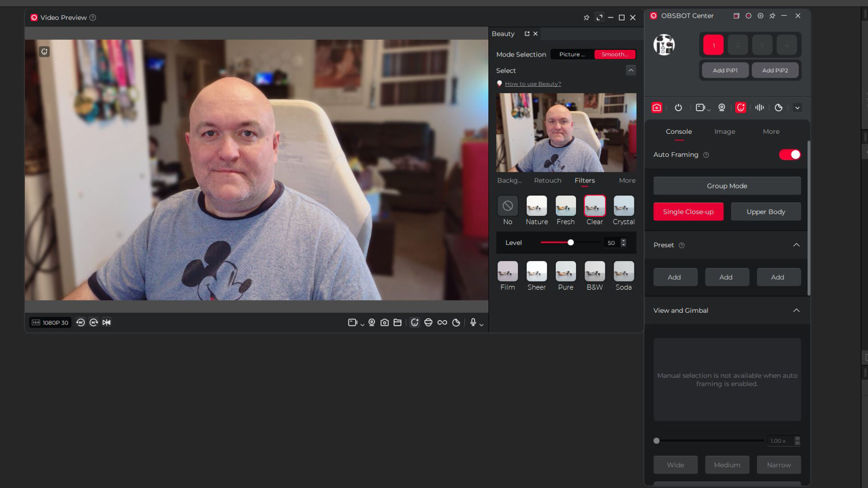Open microphone dropdown arrow in preview toolbar
This screenshot has width=868, height=488.
coord(481,325)
